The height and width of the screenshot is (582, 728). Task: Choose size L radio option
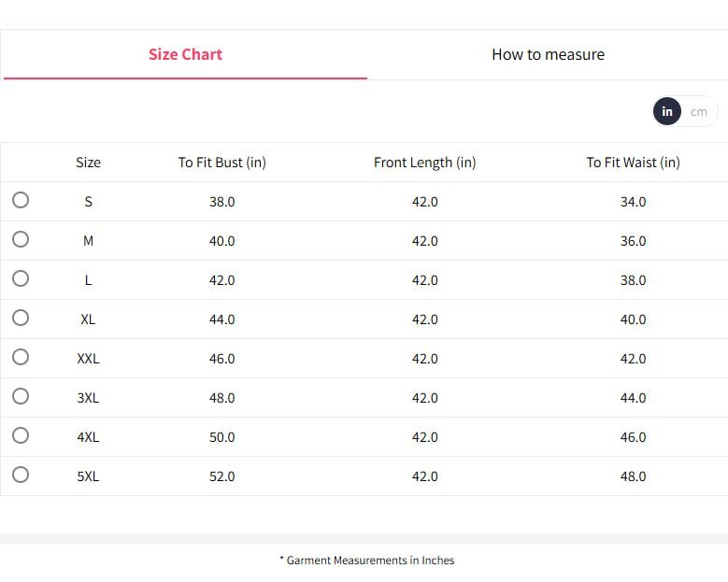(x=21, y=278)
